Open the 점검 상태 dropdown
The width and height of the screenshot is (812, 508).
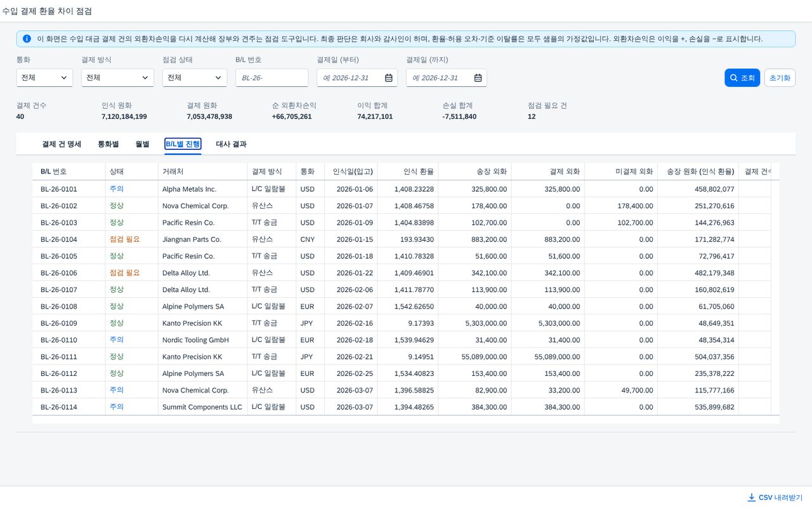click(195, 78)
